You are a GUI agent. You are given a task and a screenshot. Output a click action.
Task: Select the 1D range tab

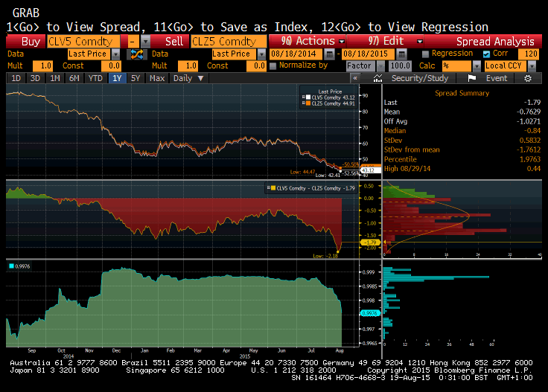click(16, 78)
